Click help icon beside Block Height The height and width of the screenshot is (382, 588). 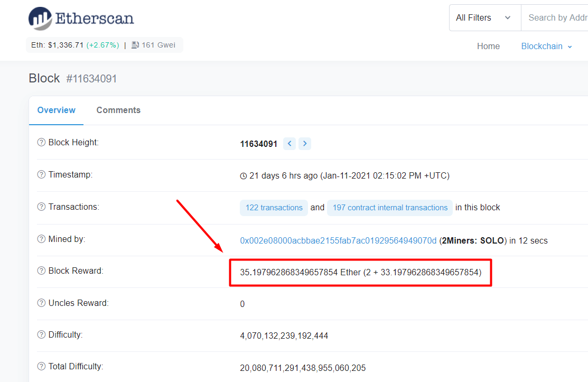pyautogui.click(x=41, y=143)
